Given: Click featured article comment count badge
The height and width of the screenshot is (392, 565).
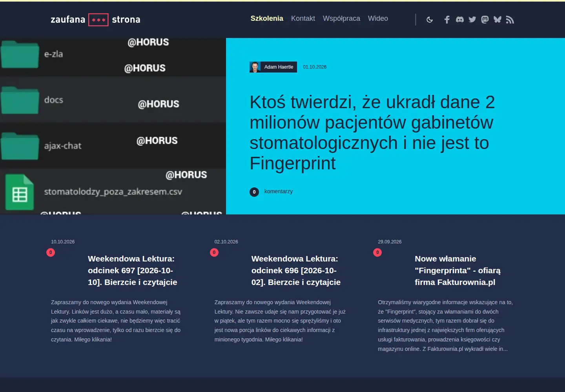Looking at the screenshot, I should [254, 192].
